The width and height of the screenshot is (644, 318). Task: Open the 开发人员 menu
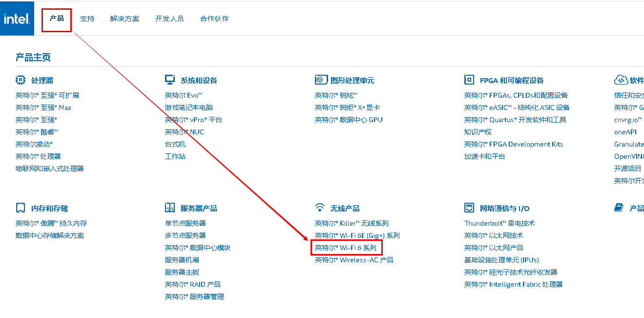[x=169, y=19]
